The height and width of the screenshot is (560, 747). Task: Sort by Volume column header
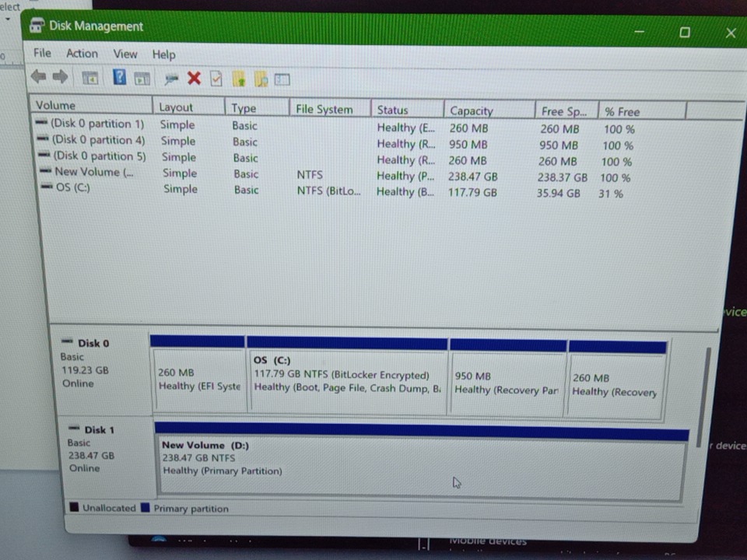pos(90,105)
